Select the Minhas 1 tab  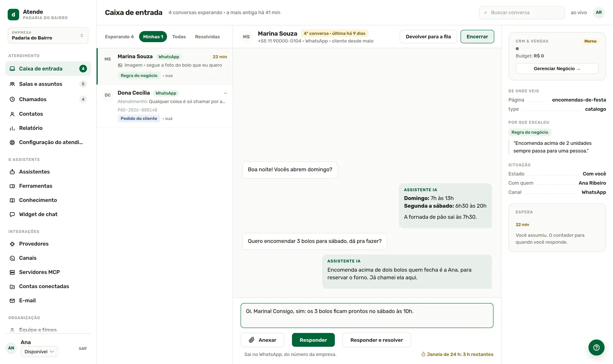click(153, 37)
